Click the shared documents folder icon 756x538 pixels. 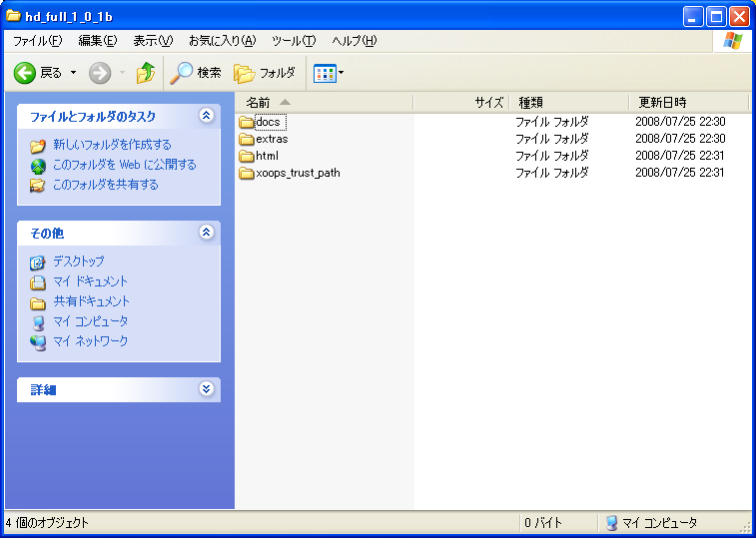pos(38,302)
